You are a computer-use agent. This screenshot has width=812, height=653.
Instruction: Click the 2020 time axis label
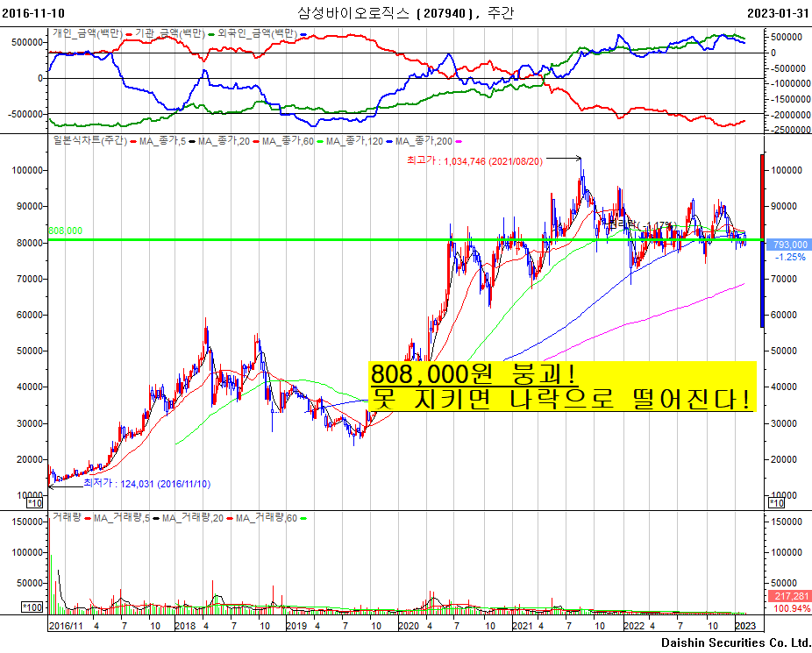pos(409,626)
